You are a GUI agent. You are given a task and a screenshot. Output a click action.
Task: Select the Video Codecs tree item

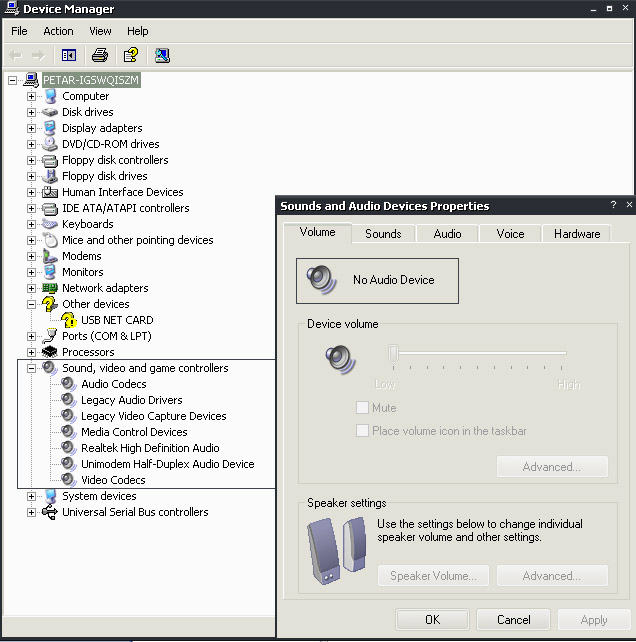pos(113,480)
